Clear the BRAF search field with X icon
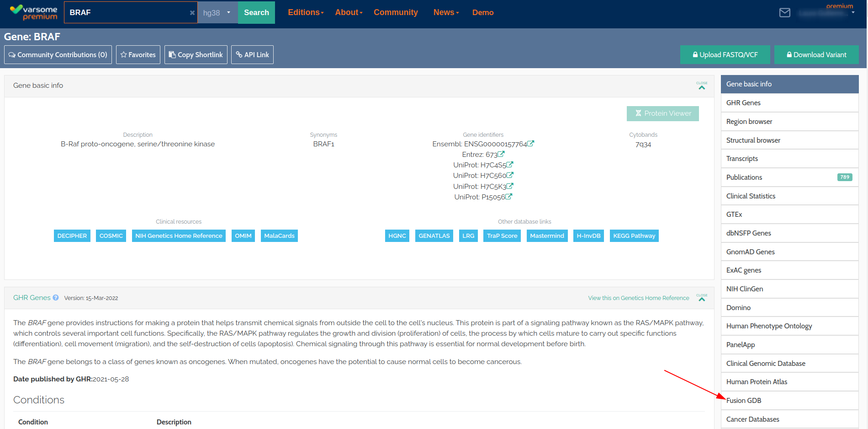 192,13
